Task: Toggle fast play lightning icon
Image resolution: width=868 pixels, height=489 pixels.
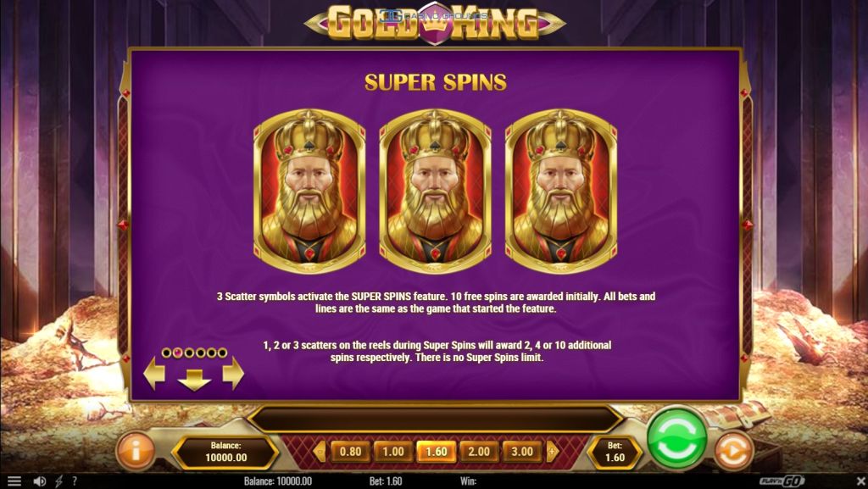Action: [x=58, y=481]
